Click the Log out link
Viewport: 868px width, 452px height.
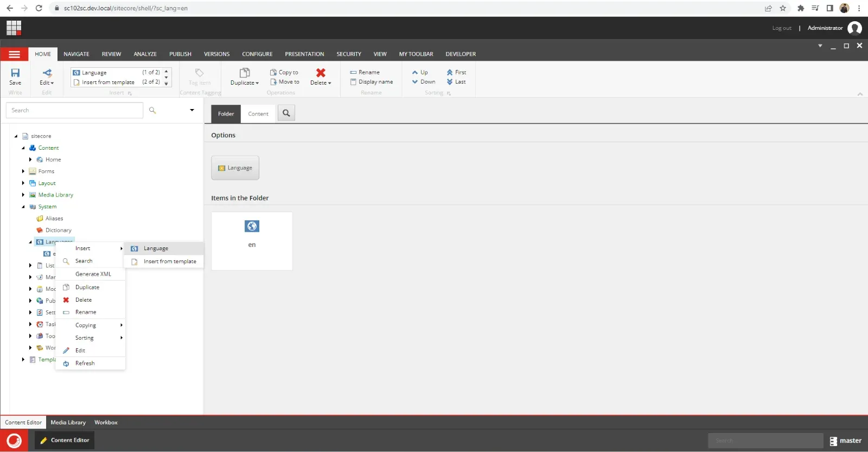click(x=782, y=28)
